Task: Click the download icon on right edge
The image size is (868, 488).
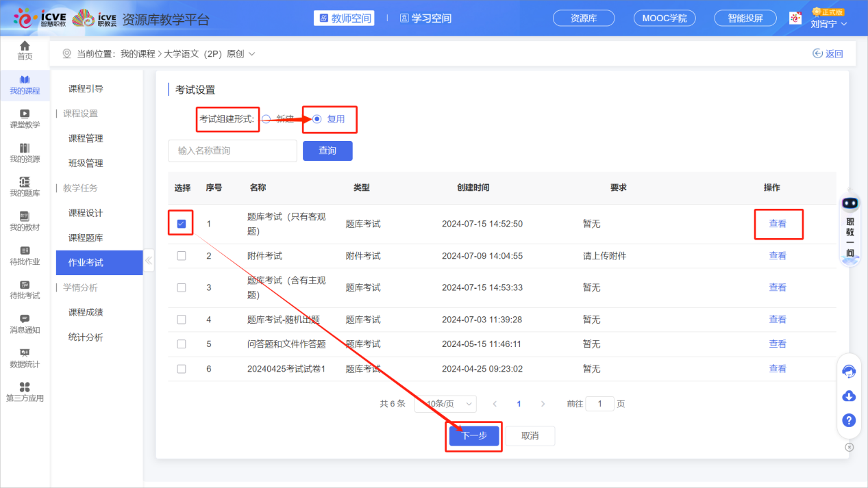Action: (x=849, y=396)
